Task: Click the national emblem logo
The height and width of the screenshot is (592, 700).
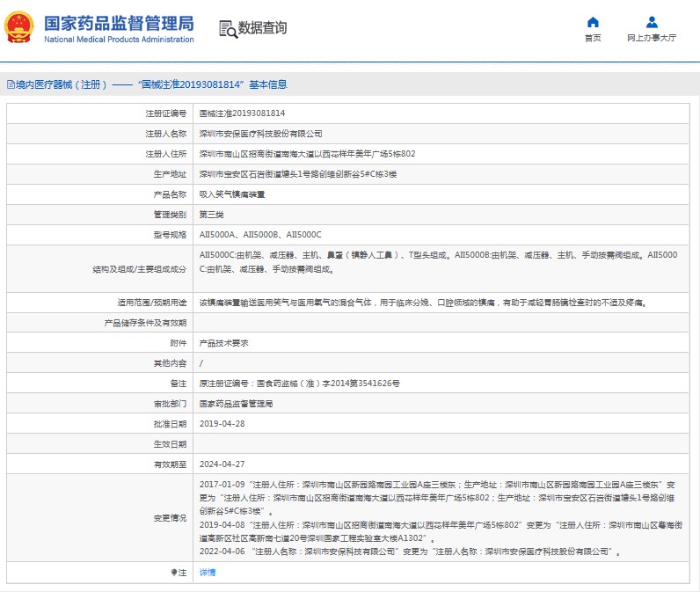Action: [x=18, y=27]
